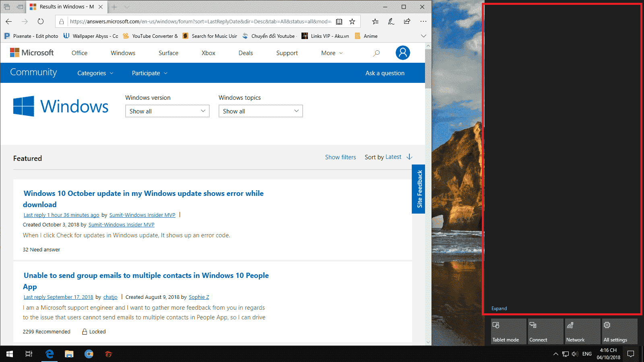
Task: Open the clock showing 4:16 CH
Action: (608, 354)
